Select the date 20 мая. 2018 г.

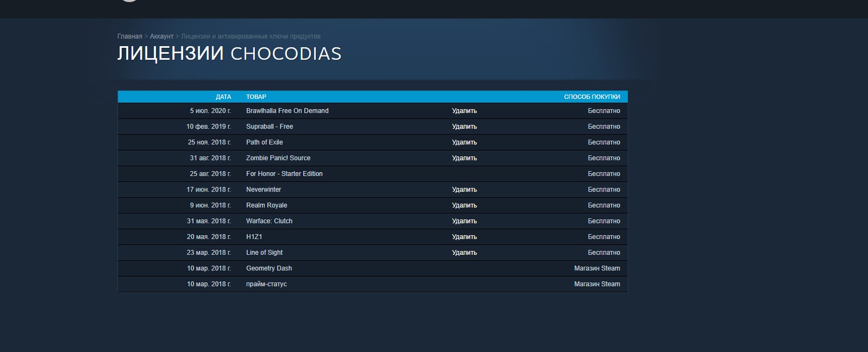(209, 237)
